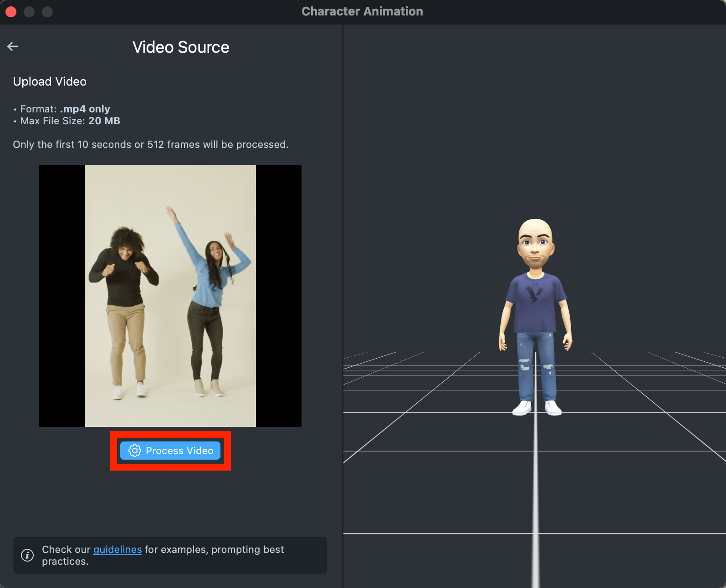Click the back arrow beside Video Source

(13, 46)
